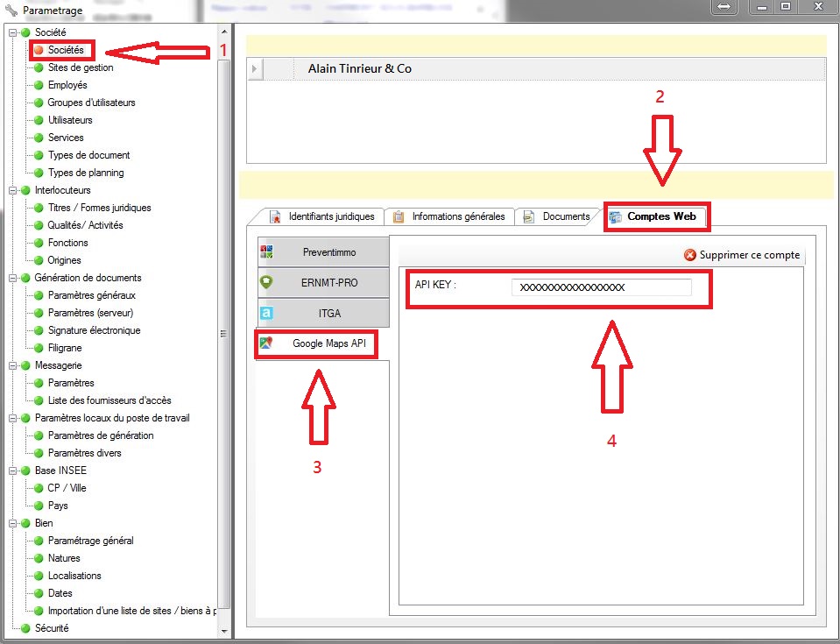Collapse the Société tree node

click(x=12, y=32)
